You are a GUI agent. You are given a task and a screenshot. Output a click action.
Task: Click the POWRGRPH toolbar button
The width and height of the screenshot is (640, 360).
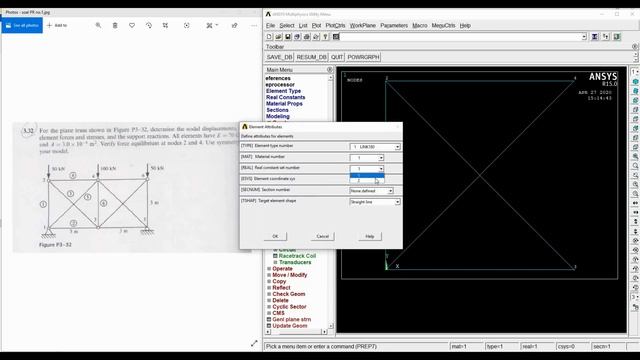363,57
